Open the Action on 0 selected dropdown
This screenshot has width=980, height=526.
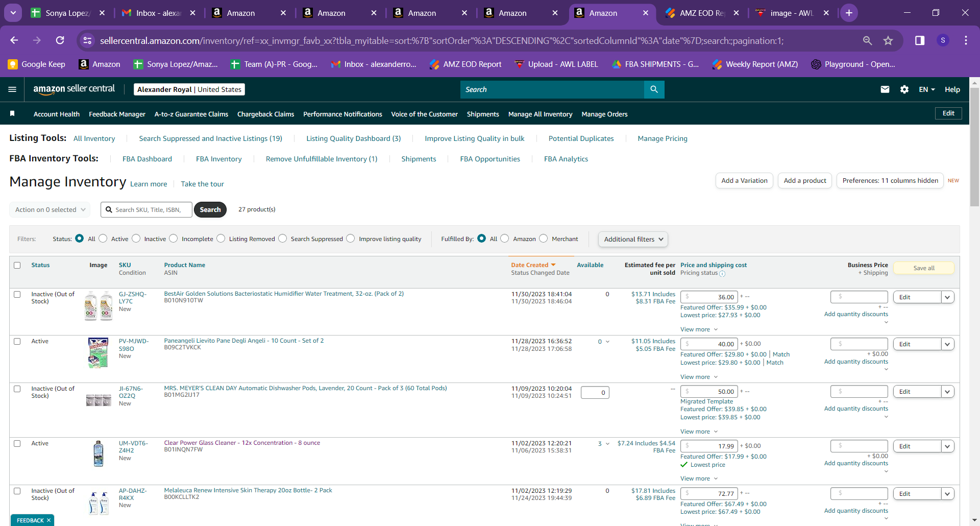coord(50,209)
